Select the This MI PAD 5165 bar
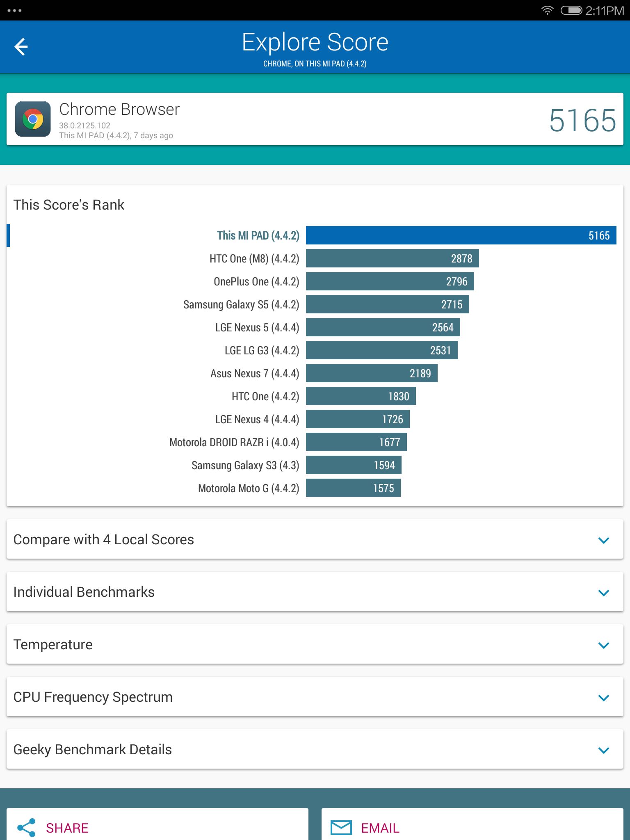 click(461, 235)
